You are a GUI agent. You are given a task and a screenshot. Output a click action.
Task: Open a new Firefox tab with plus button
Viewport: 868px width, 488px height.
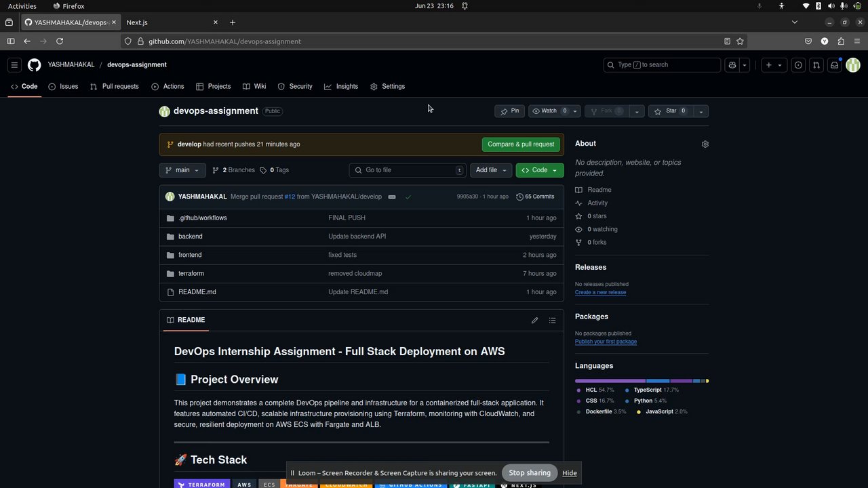pos(233,22)
